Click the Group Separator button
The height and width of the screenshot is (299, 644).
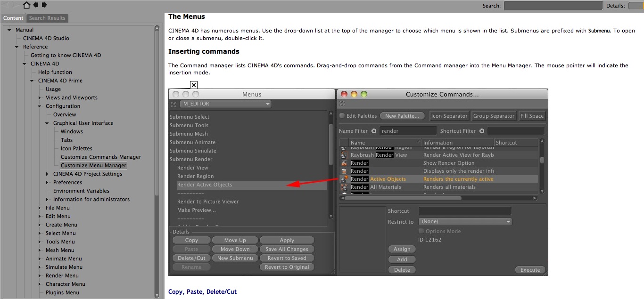pyautogui.click(x=494, y=116)
